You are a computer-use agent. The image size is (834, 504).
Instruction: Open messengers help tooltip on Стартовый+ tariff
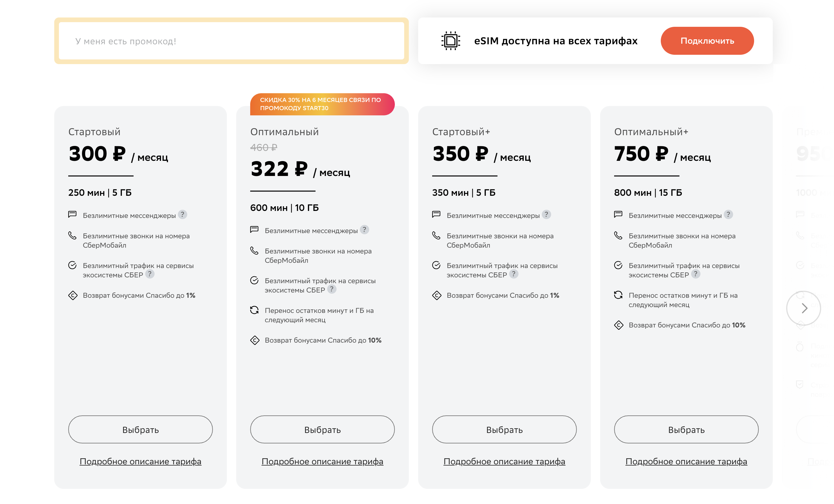546,214
